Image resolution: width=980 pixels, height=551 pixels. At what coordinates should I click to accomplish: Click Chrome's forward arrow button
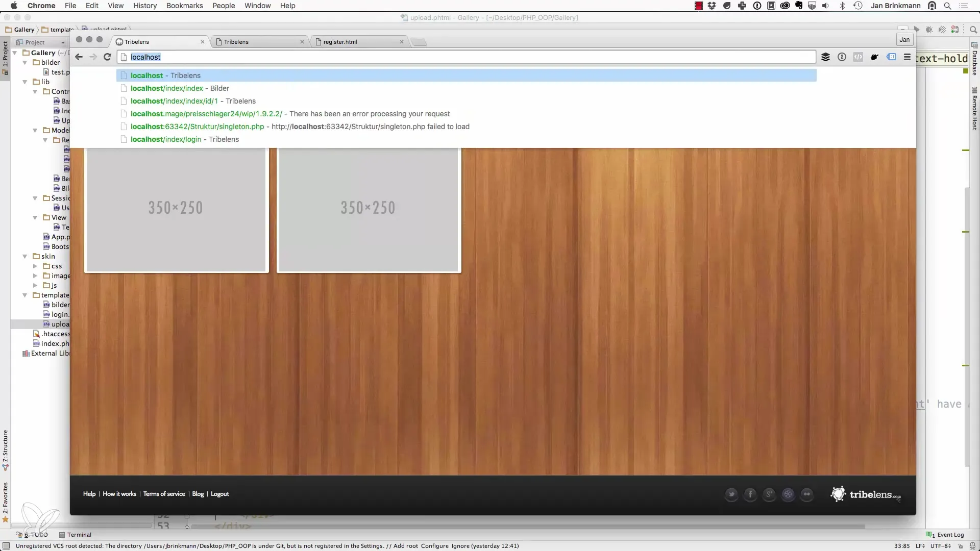click(x=93, y=57)
